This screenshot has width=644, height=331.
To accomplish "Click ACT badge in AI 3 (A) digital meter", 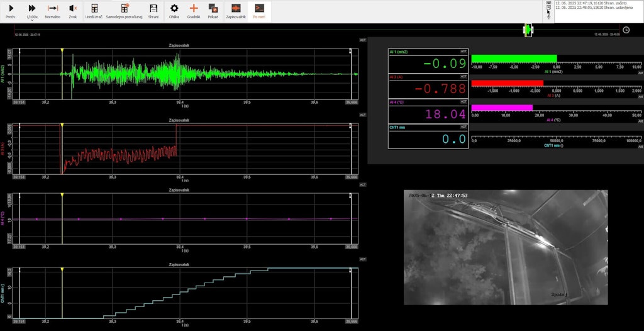I will coord(464,77).
